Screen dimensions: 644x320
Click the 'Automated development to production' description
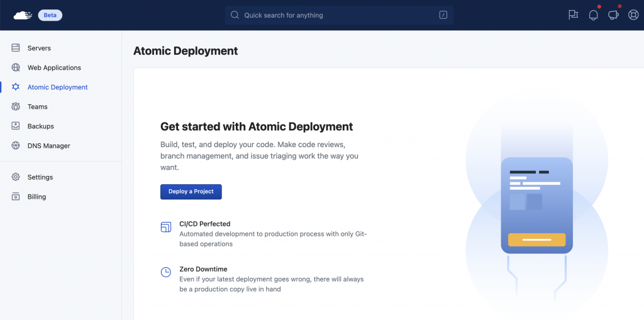click(273, 239)
